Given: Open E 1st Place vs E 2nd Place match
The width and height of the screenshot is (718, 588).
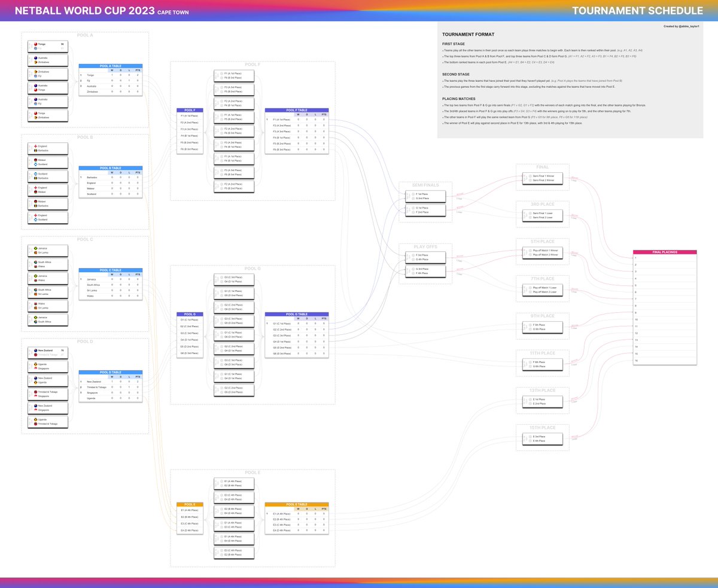Looking at the screenshot, I should pyautogui.click(x=543, y=401).
